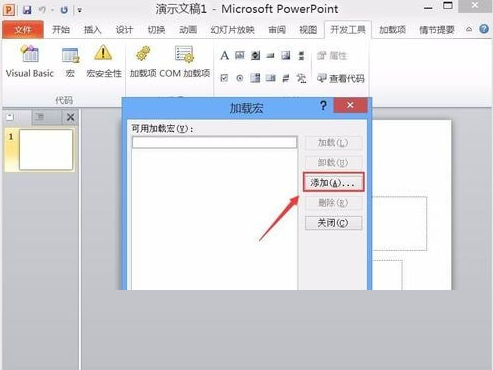Close the slide thumbnail pane
Image resolution: width=493 pixels, height=370 pixels.
[x=71, y=117]
